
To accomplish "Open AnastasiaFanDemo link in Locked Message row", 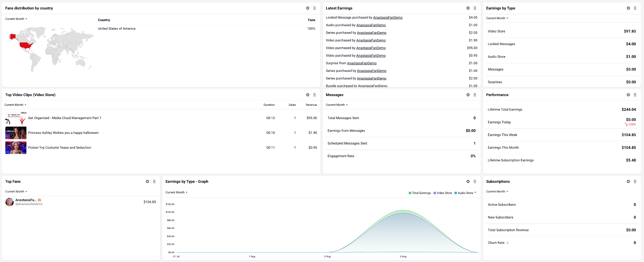I will point(388,18).
